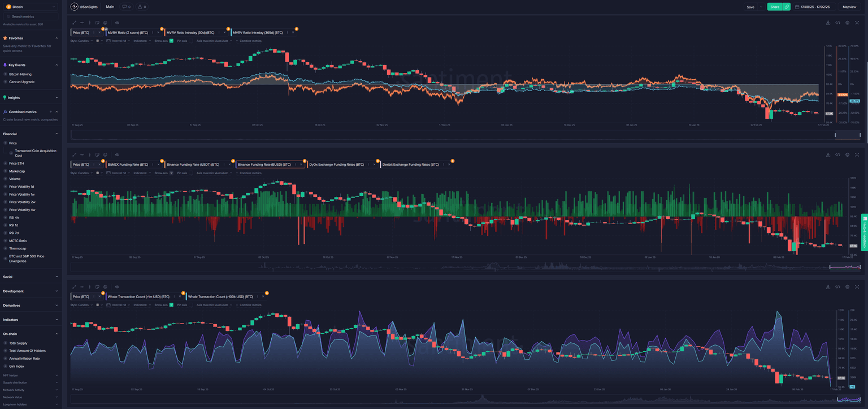Screen dimensions: 868x409
Task: Toggle the eye visibility icon in whale chart
Action: coord(117,287)
